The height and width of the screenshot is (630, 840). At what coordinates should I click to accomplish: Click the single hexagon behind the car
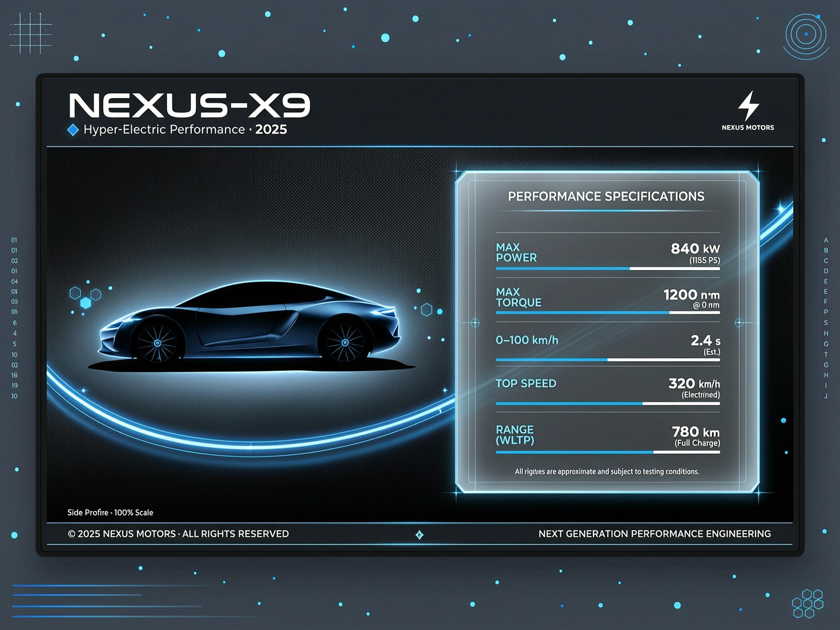tap(426, 310)
